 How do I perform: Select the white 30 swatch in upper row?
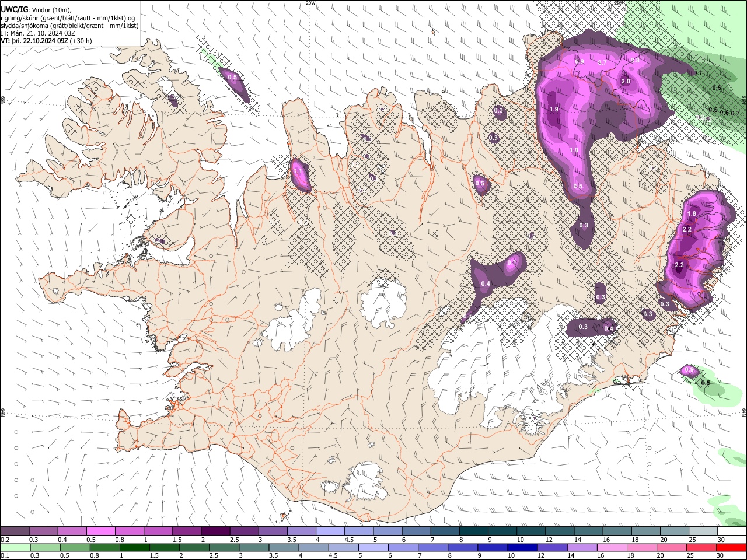(x=732, y=531)
